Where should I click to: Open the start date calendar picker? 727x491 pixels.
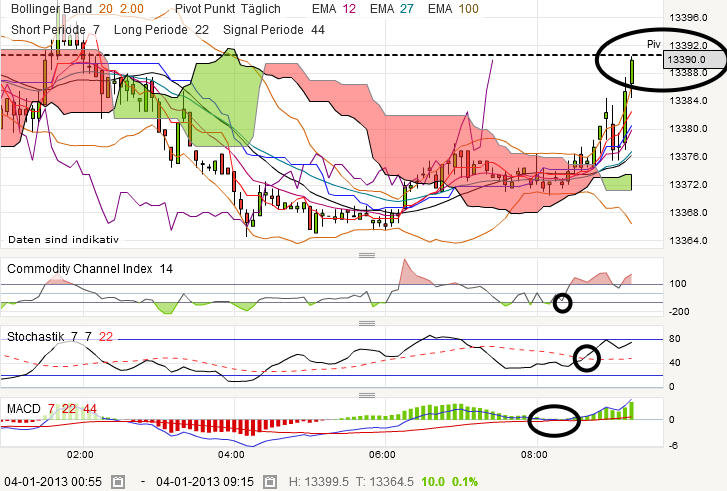pyautogui.click(x=118, y=482)
